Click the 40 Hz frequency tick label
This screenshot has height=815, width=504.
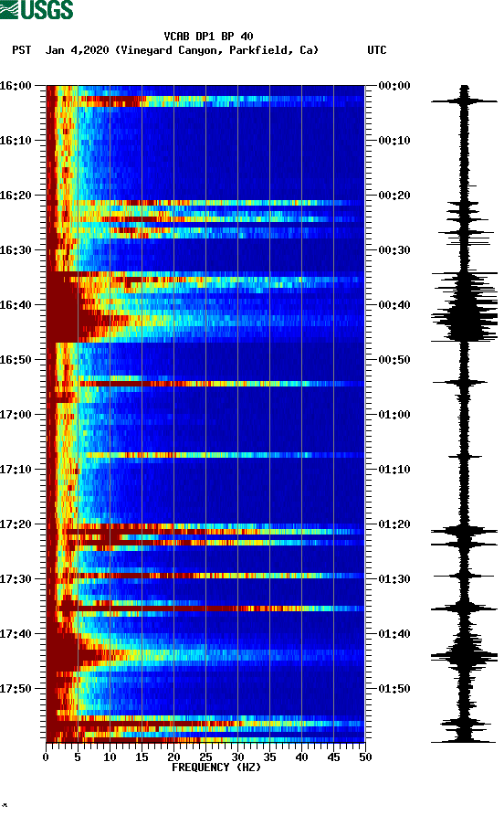(x=301, y=757)
